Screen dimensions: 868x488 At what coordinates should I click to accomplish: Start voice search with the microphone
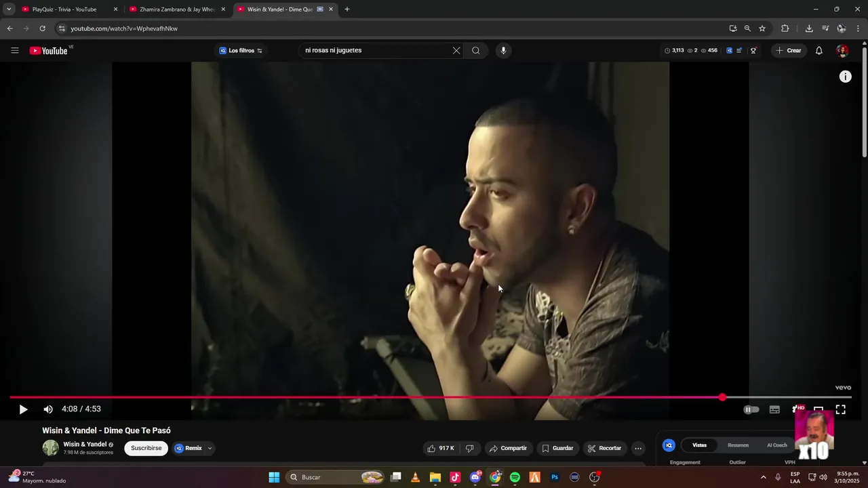click(x=503, y=50)
